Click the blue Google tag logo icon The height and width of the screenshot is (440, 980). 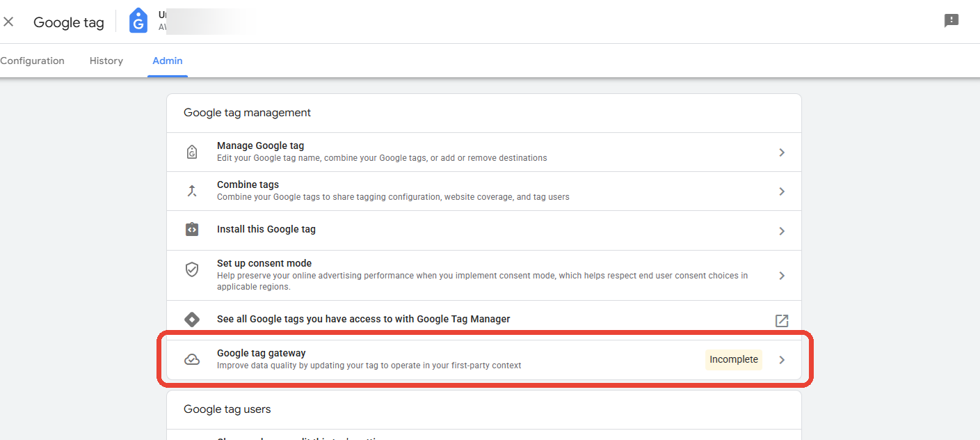pos(138,21)
